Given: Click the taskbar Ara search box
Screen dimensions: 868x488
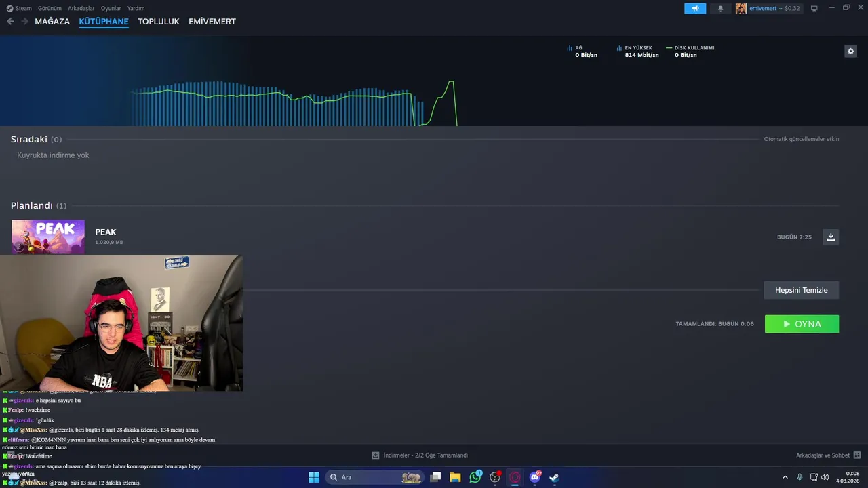Looking at the screenshot, I should 374,477.
